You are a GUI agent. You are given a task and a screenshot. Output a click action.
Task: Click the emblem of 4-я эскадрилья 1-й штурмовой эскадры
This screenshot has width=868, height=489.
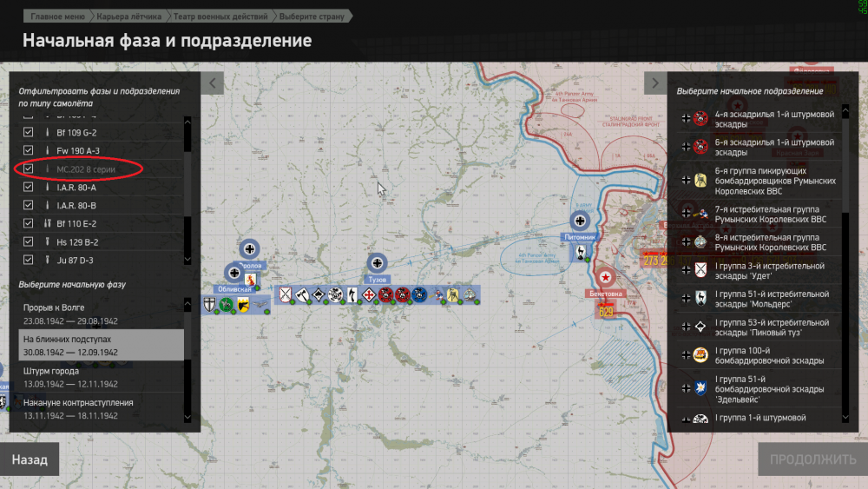click(700, 118)
